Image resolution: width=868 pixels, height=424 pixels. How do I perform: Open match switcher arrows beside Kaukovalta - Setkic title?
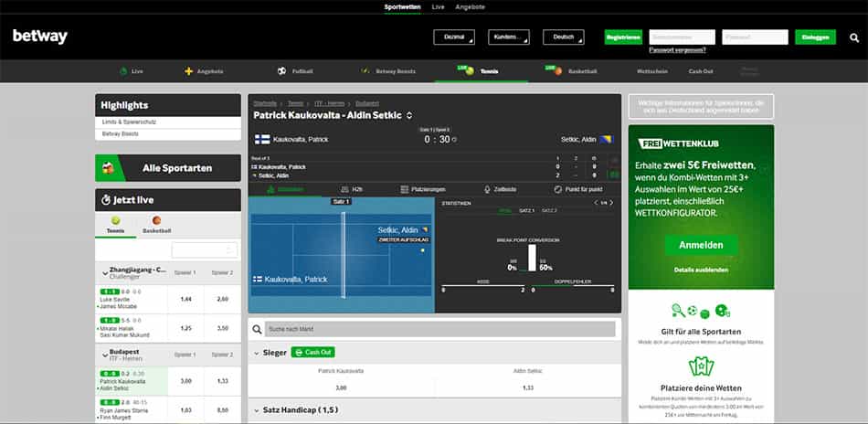(x=409, y=116)
